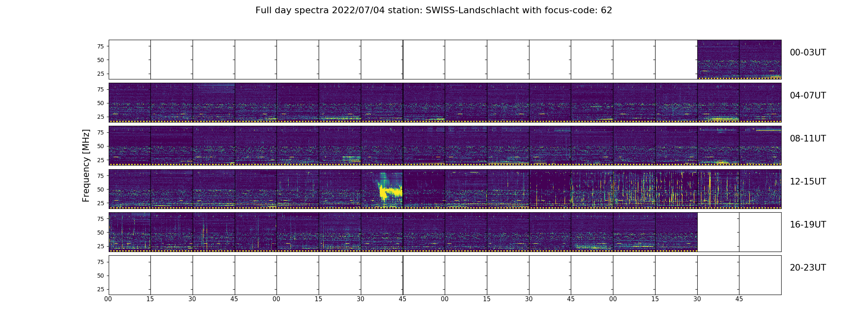Select the rightmost '45' x-axis tick label
This screenshot has height=331, width=868.
coord(739,299)
